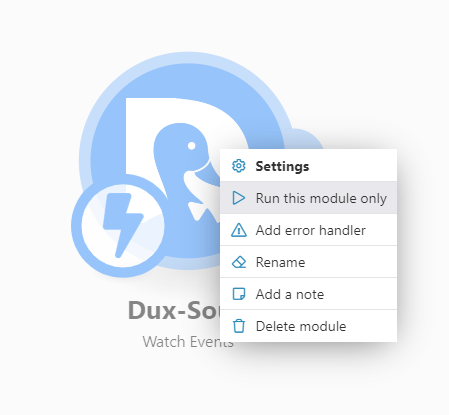Click the duck's eye in the logo
The height and width of the screenshot is (415, 449).
click(192, 146)
